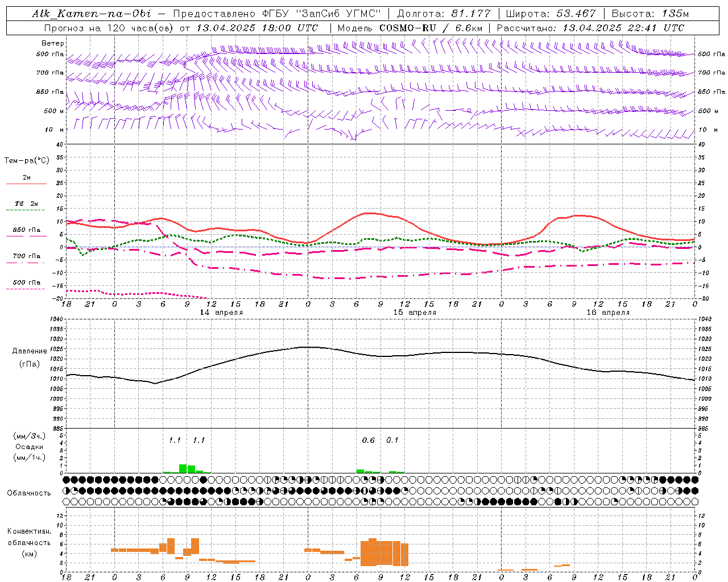Click the Td 2м legend label

tap(27, 203)
